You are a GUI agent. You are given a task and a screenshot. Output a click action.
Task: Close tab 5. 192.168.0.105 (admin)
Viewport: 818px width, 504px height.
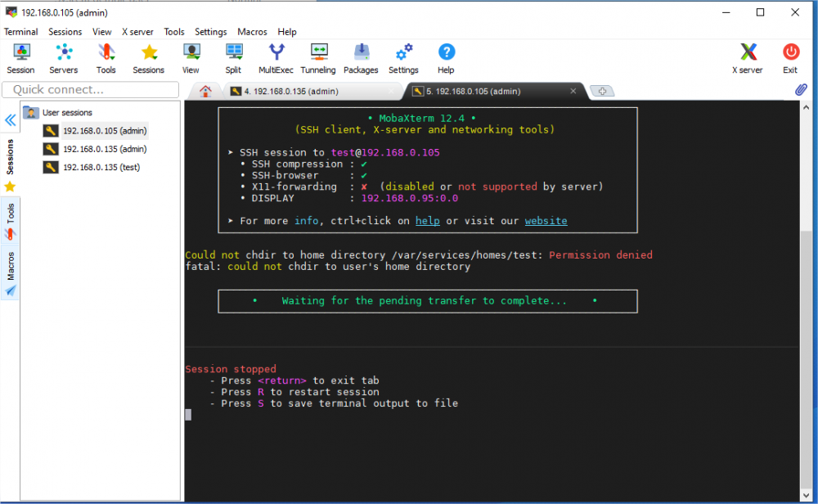573,92
